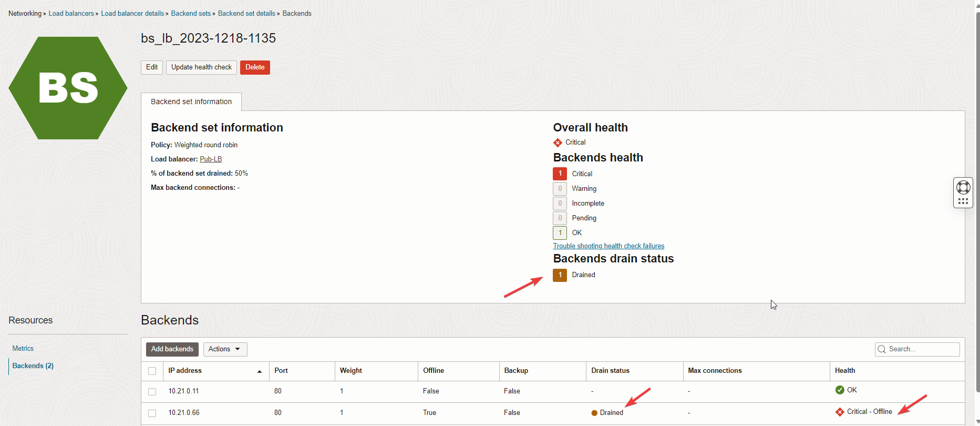Sort by IP address column arrow
This screenshot has width=980, height=426.
260,371
